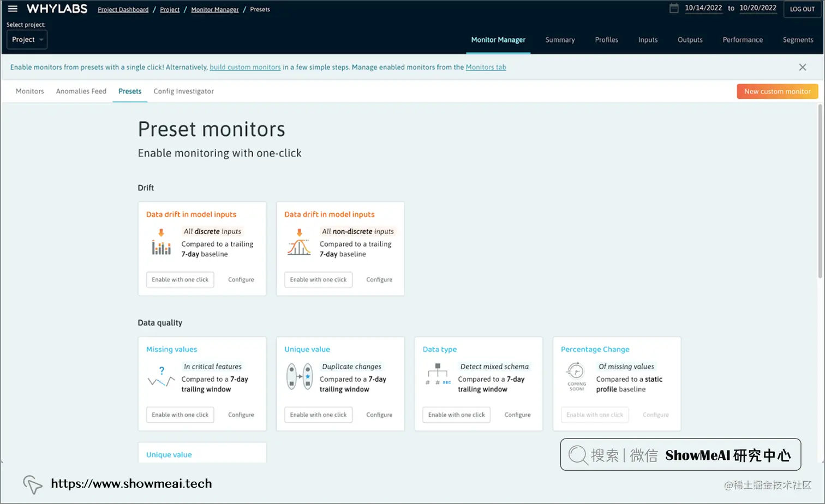This screenshot has height=504, width=825.
Task: Click Configure in Percentage Change card
Action: point(655,415)
